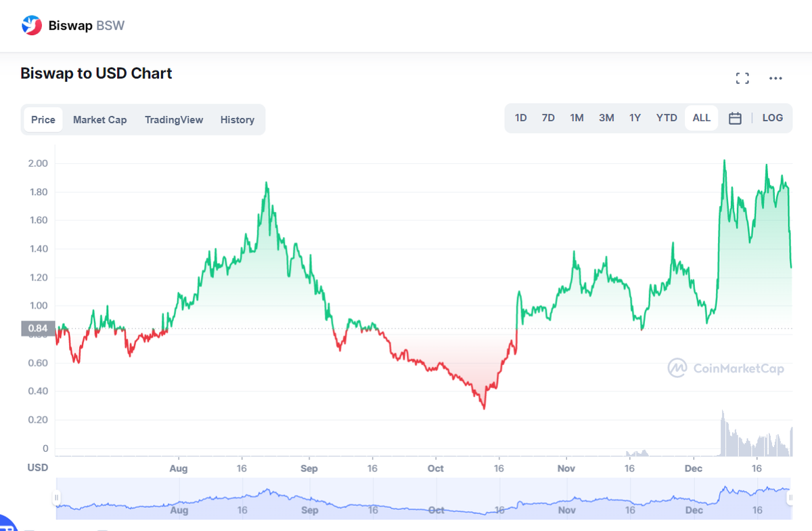The height and width of the screenshot is (531, 812).
Task: Click the Biswap logo icon
Action: [31, 26]
